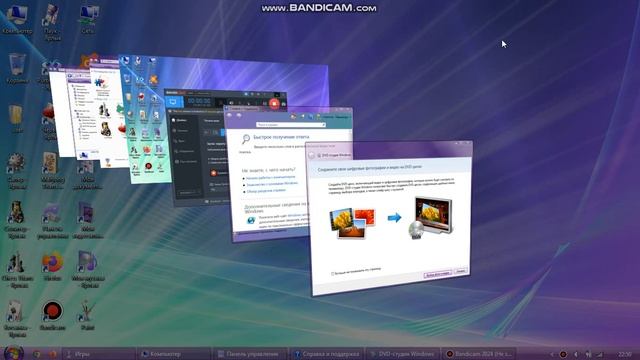Click the TV with disc image in DVD Maker

(x=430, y=218)
